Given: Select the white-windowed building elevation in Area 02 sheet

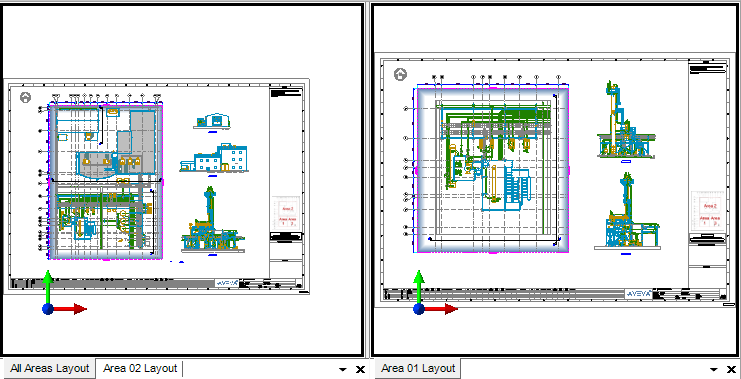Looking at the screenshot, I should [x=214, y=159].
